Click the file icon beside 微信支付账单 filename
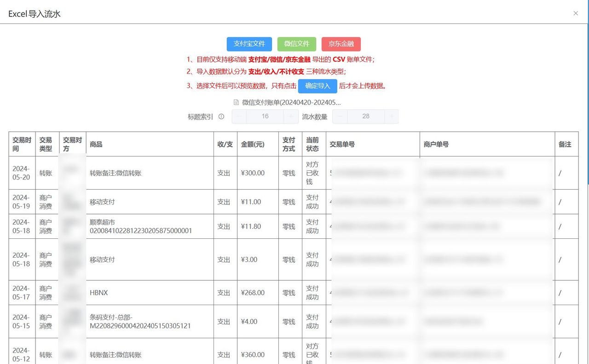The image size is (589, 364). (237, 102)
